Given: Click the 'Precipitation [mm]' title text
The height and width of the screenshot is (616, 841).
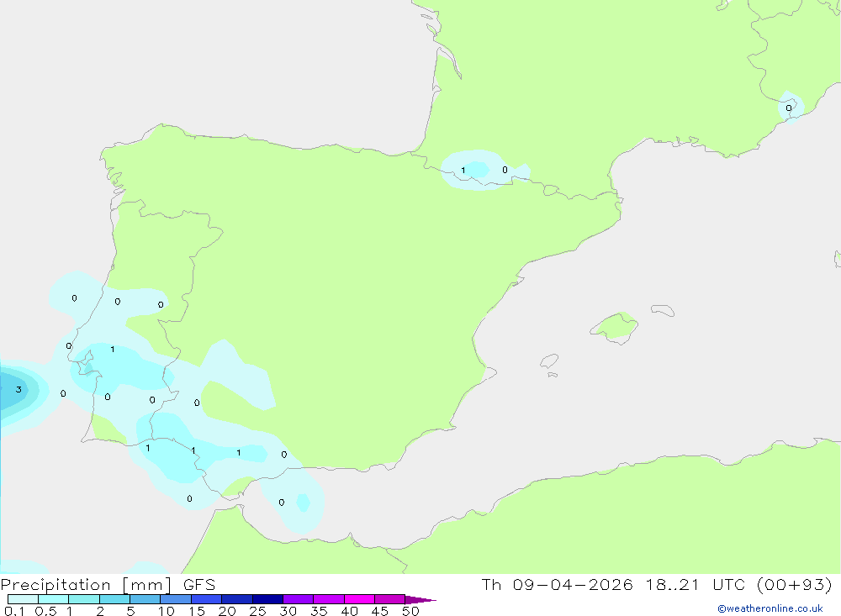Looking at the screenshot, I should 86,585.
